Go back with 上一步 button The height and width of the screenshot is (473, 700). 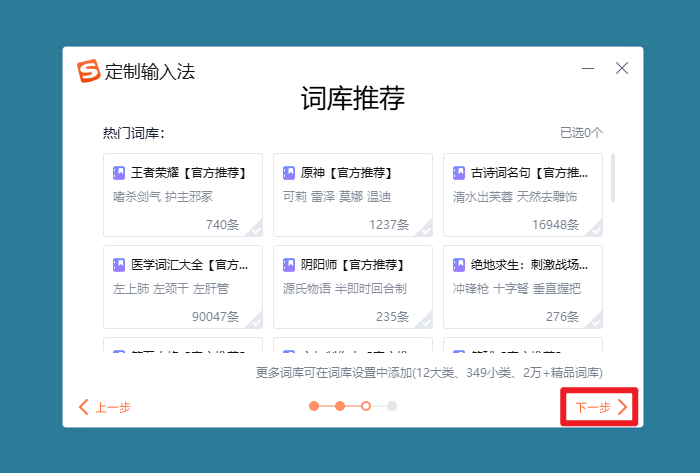105,407
